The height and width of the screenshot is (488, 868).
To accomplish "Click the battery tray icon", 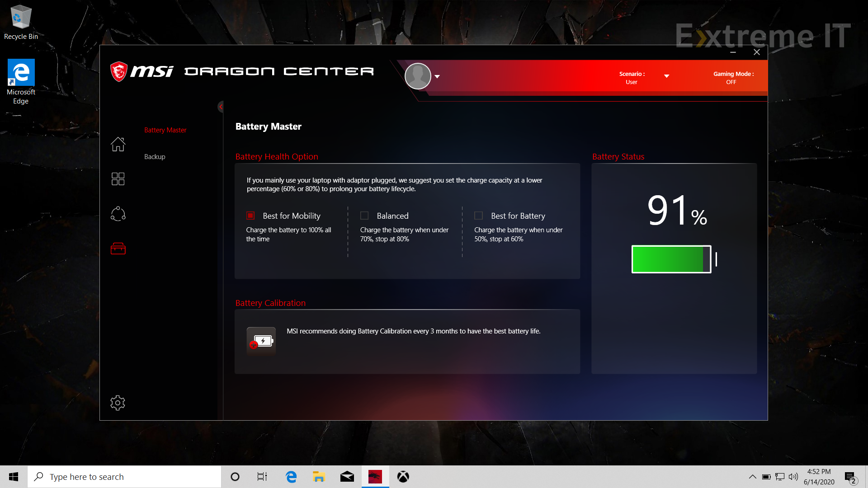I will [x=766, y=477].
